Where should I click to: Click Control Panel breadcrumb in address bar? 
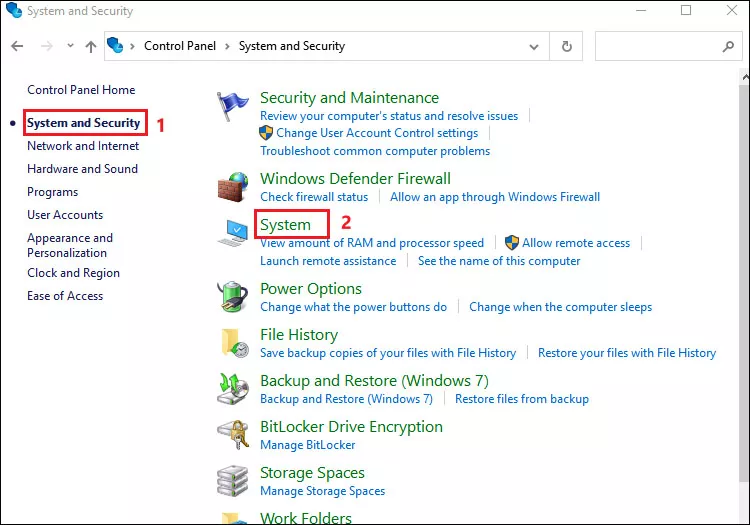click(x=180, y=46)
